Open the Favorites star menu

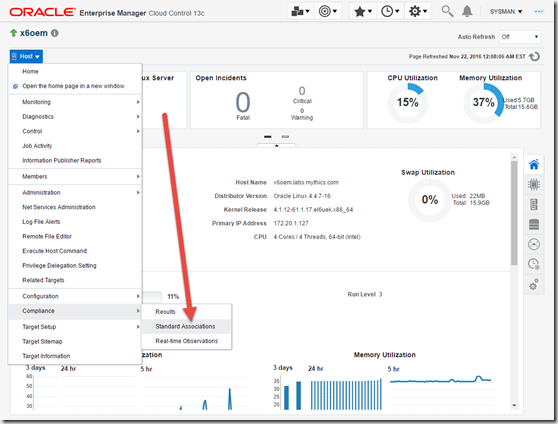(x=363, y=11)
